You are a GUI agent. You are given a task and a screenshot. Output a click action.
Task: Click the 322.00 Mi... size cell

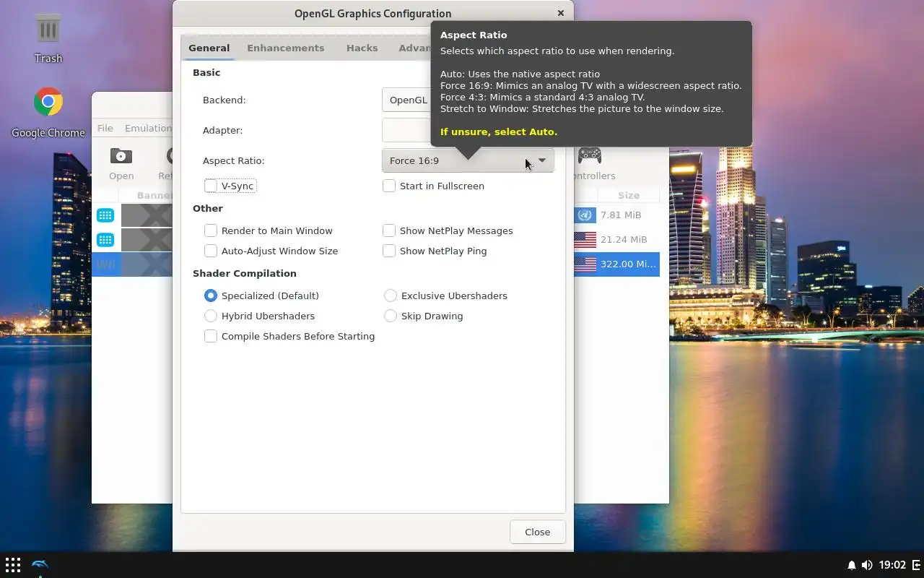tap(628, 264)
